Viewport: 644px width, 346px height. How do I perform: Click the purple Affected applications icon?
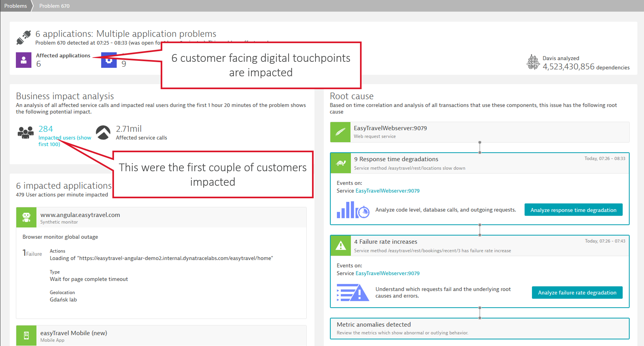[23, 60]
